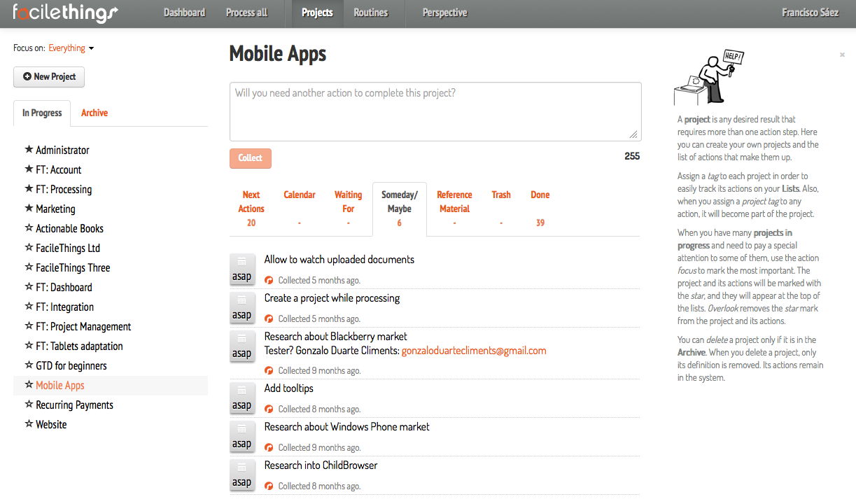856x504 pixels.
Task: Open Reference Material tab
Action: click(454, 209)
